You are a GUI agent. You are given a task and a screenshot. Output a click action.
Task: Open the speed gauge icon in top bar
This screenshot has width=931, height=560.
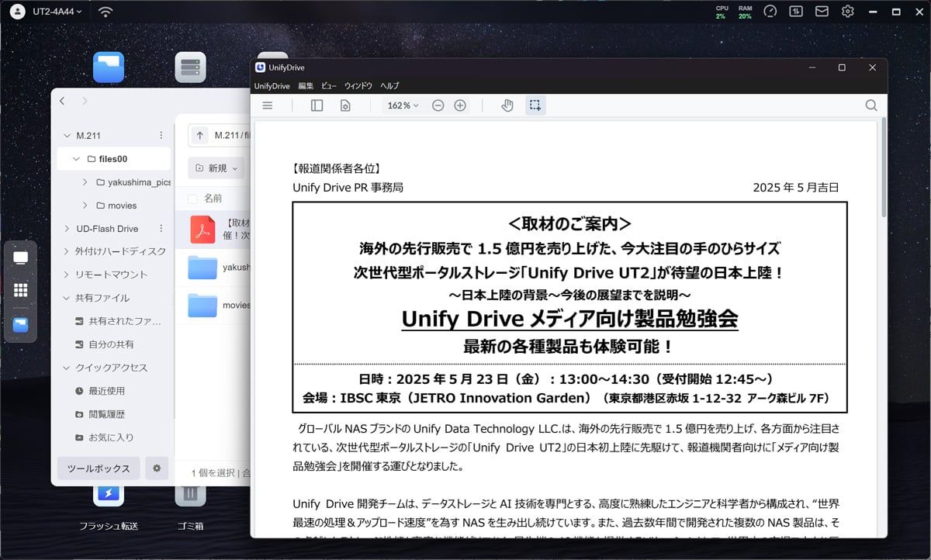coord(770,12)
